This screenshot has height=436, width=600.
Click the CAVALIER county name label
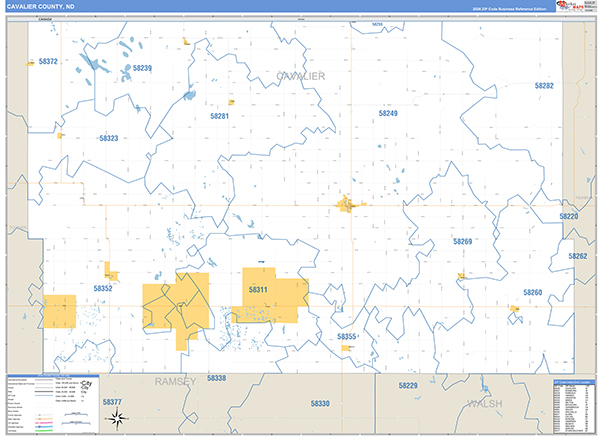(x=301, y=76)
